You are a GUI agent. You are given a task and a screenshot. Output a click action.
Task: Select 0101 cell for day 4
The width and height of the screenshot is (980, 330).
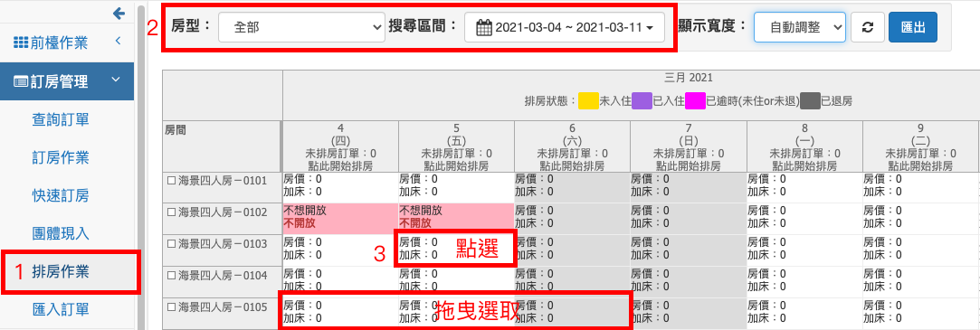click(x=340, y=186)
